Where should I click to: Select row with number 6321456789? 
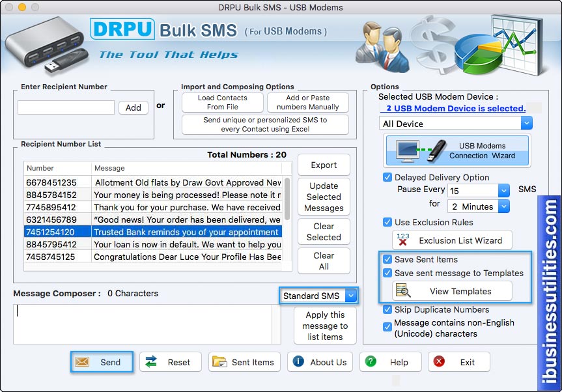click(153, 219)
